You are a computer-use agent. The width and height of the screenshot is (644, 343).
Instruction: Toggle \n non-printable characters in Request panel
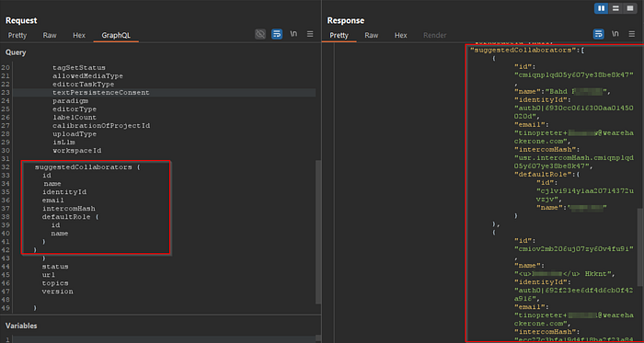point(293,34)
